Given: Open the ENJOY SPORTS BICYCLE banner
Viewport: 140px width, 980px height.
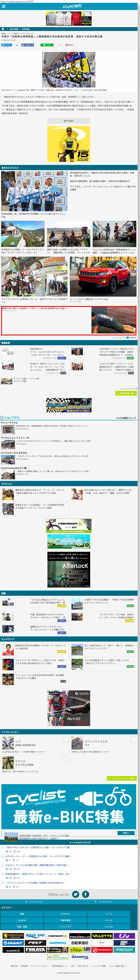Looking at the screenshot, I should pyautogui.click(x=69, y=542).
